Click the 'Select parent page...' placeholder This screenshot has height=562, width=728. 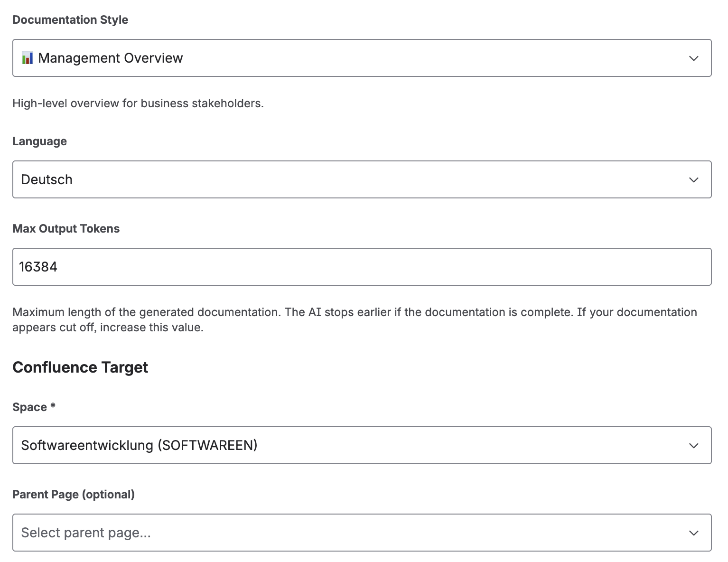pos(85,532)
